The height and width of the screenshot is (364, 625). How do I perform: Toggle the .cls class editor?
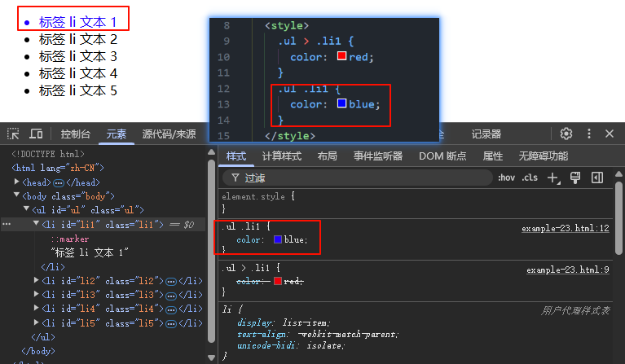530,178
